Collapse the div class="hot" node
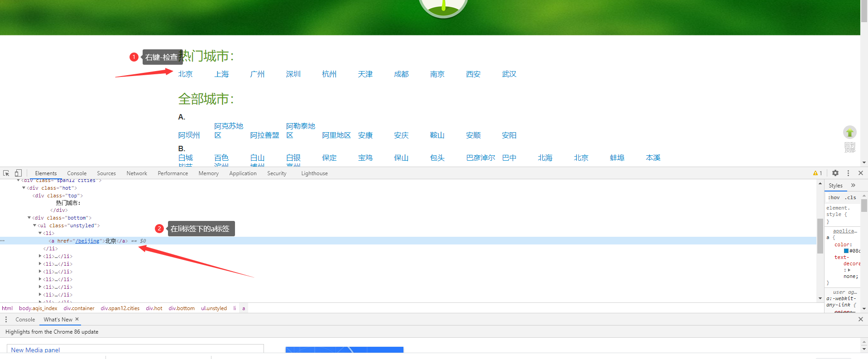 pyautogui.click(x=24, y=188)
